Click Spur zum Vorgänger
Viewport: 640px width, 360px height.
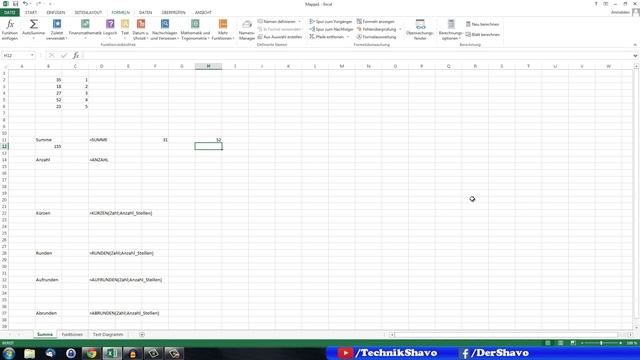coord(331,21)
